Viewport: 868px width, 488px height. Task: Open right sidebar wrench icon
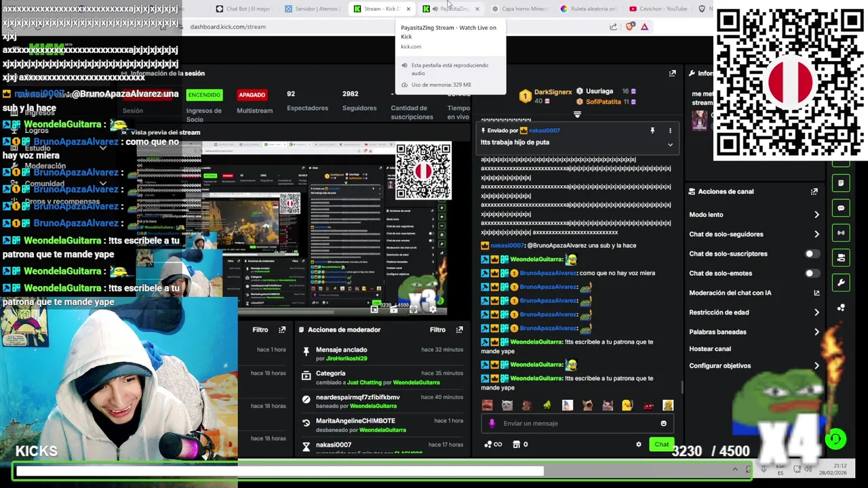841,283
